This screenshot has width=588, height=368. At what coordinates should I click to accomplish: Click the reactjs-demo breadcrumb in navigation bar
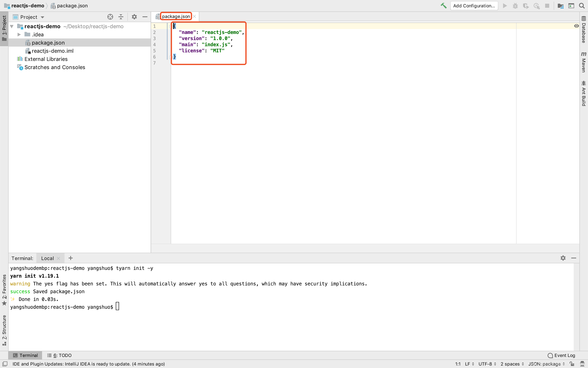click(24, 6)
